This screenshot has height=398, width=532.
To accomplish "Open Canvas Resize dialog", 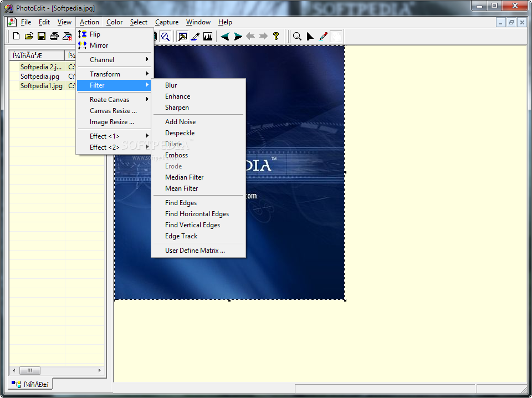I will pyautogui.click(x=115, y=111).
